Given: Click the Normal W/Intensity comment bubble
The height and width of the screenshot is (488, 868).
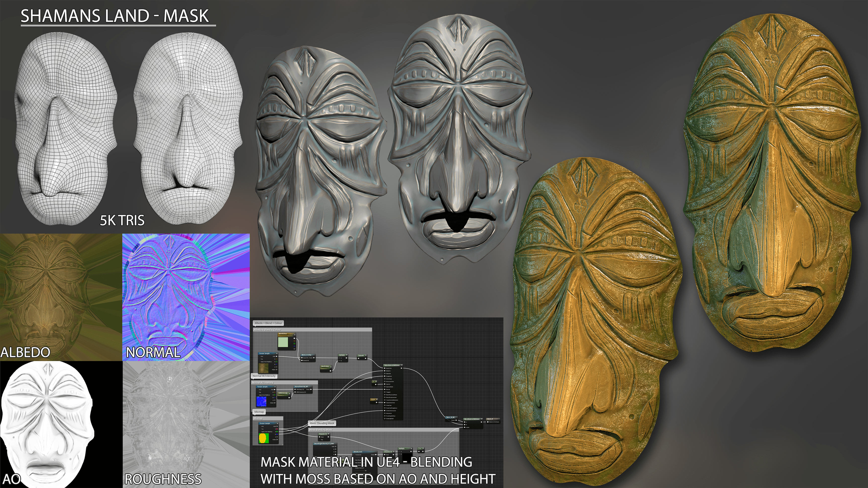Looking at the screenshot, I should pos(264,376).
